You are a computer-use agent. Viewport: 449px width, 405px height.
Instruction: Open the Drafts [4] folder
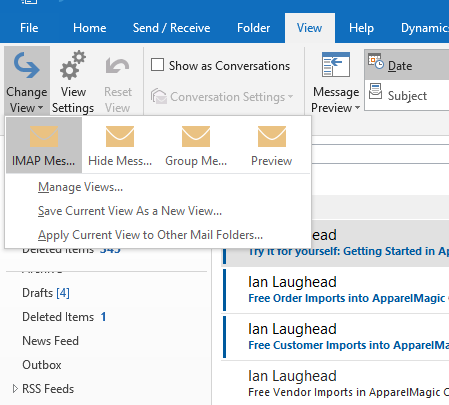[46, 293]
